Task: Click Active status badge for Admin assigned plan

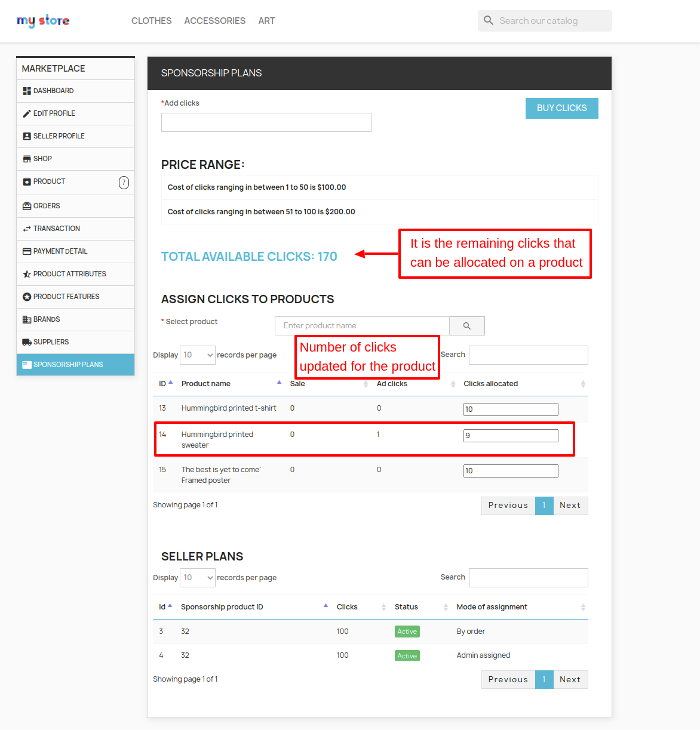Action: 407,655
